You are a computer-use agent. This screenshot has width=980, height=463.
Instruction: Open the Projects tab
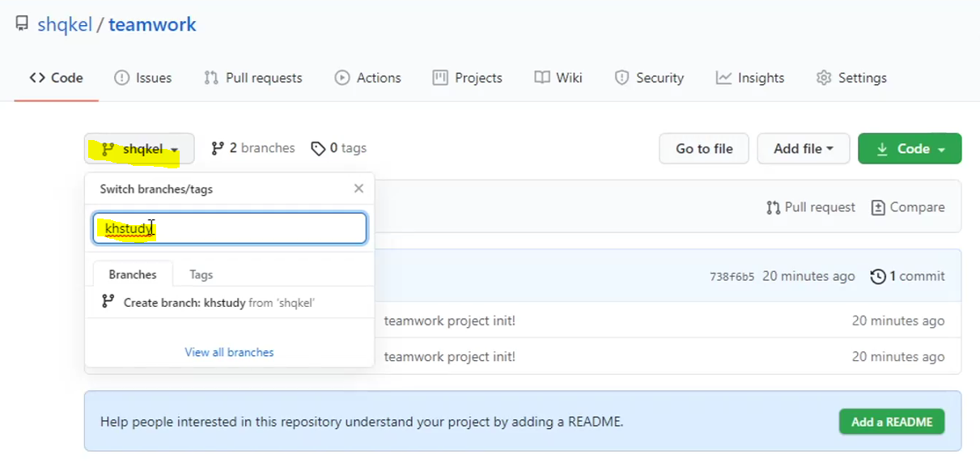[x=468, y=78]
